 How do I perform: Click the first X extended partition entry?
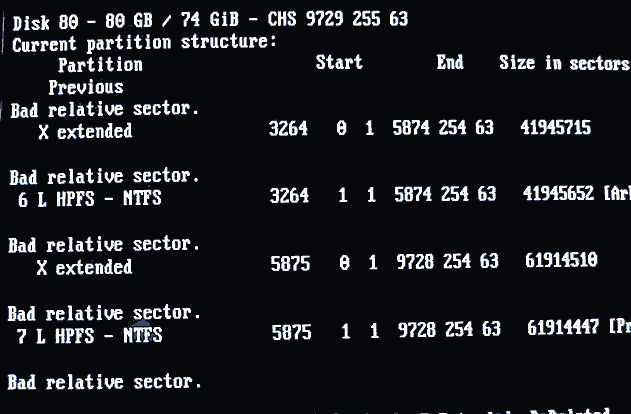[x=85, y=131]
